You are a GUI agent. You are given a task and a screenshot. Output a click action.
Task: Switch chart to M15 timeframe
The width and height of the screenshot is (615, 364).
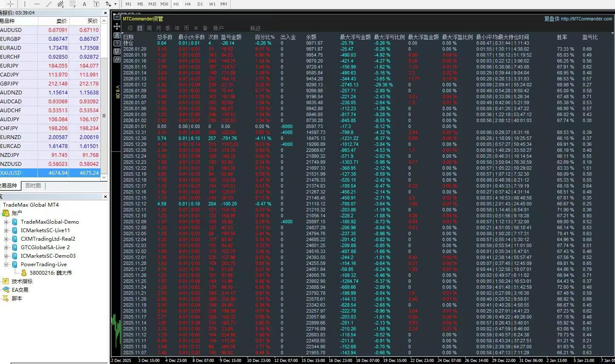point(152,4)
